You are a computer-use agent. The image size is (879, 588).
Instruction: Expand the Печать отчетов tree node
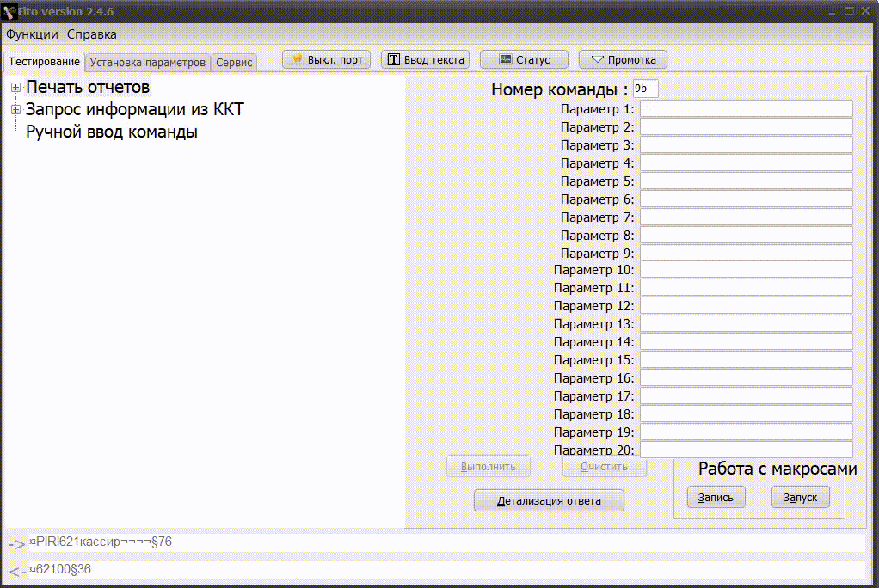[15, 88]
